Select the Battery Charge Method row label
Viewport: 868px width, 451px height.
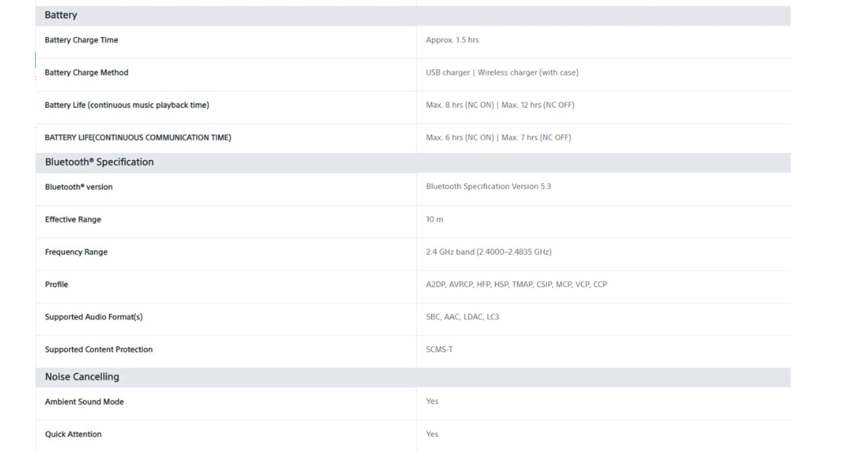[86, 73]
